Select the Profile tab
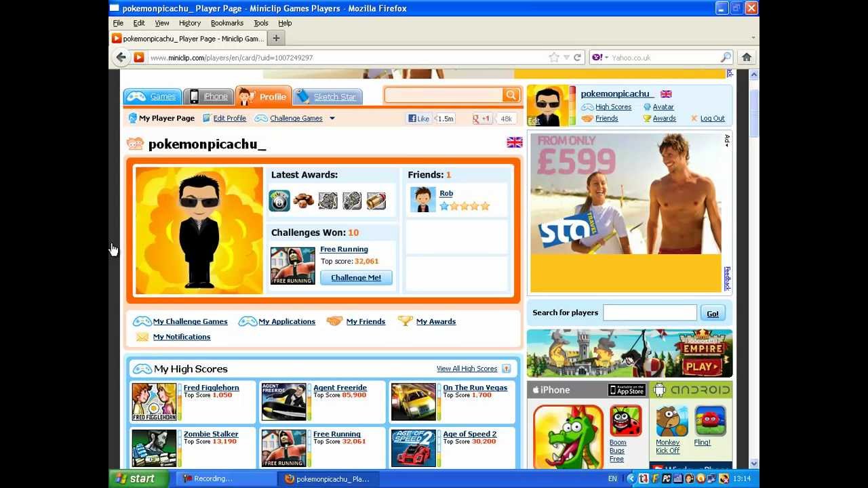868x488 pixels. click(264, 96)
